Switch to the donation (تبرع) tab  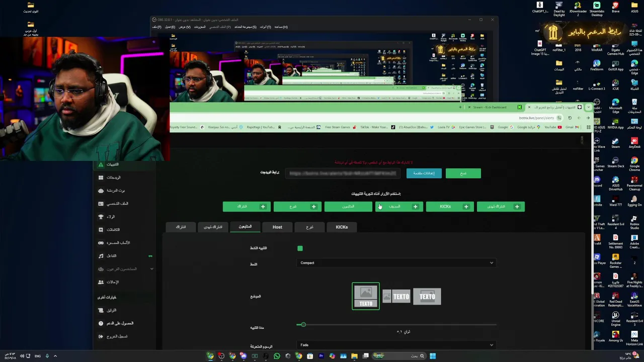(x=309, y=227)
